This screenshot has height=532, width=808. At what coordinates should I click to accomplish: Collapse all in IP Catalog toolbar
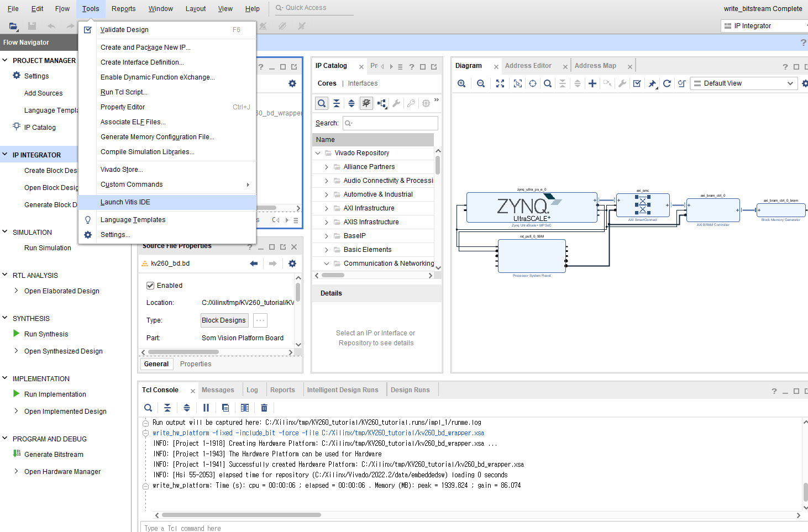[x=337, y=103]
